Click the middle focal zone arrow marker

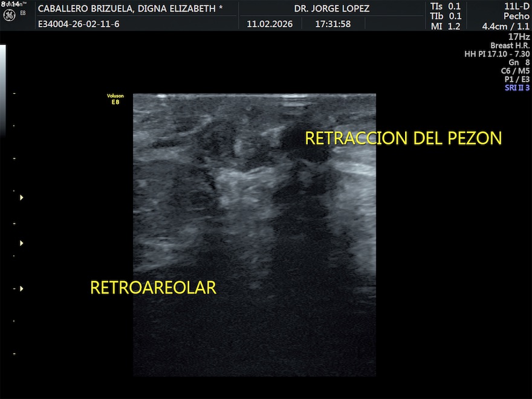click(x=22, y=243)
